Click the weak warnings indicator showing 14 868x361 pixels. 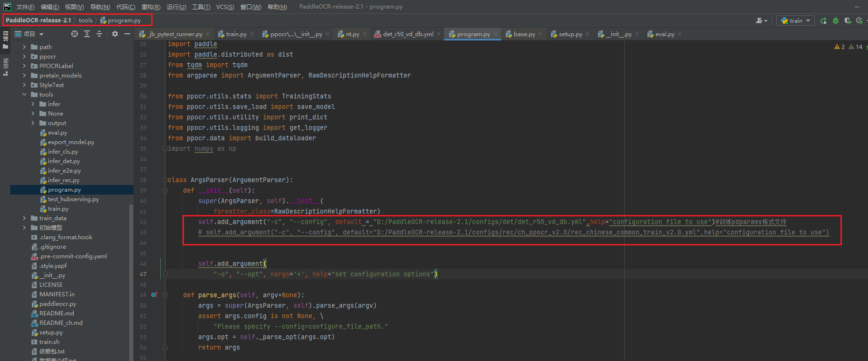(855, 47)
